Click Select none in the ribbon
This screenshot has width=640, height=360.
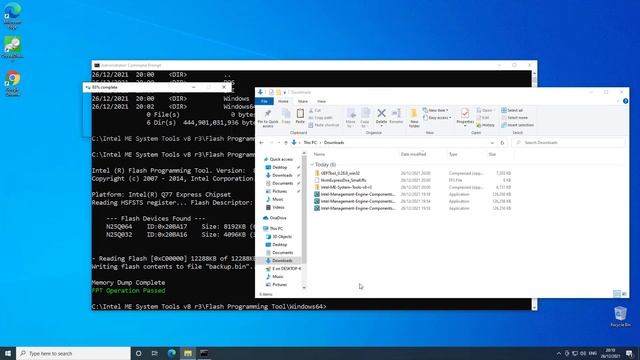[x=515, y=118]
